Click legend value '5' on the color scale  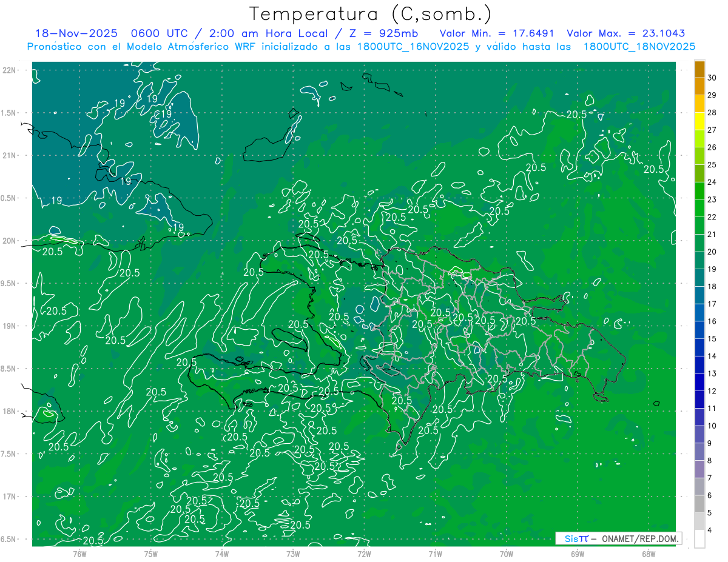pos(710,513)
